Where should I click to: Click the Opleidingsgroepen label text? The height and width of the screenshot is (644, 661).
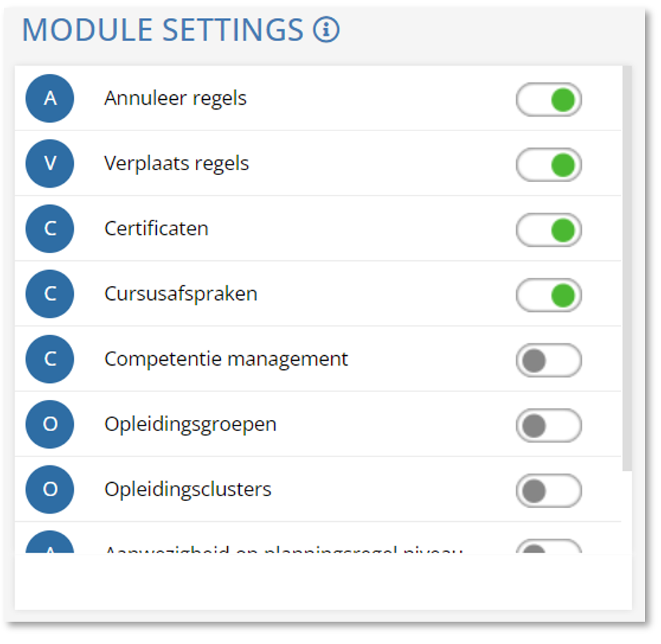[x=190, y=424]
